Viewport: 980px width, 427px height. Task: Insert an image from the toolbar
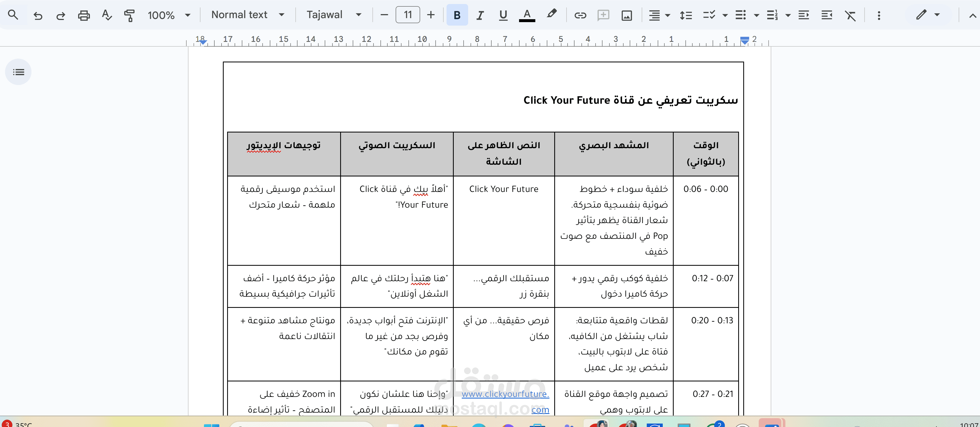tap(626, 15)
